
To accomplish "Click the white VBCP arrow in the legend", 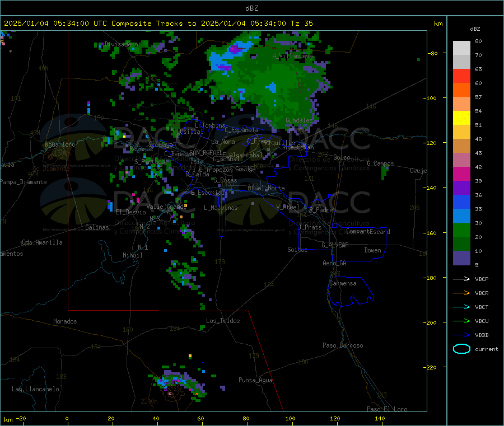I will (461, 279).
